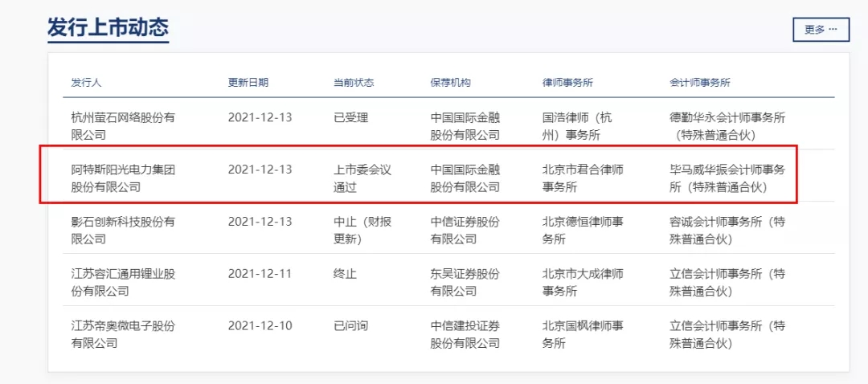Click the 发行上市动态 section title

point(108,27)
